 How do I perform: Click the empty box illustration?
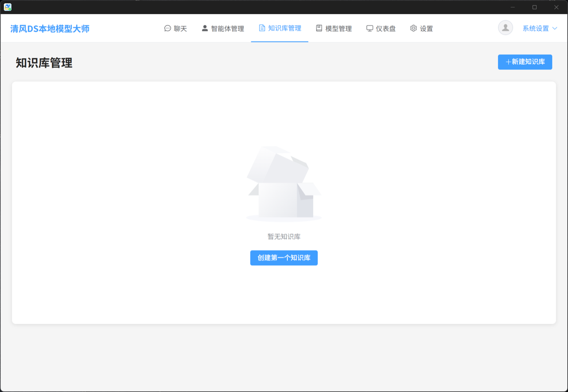(284, 184)
